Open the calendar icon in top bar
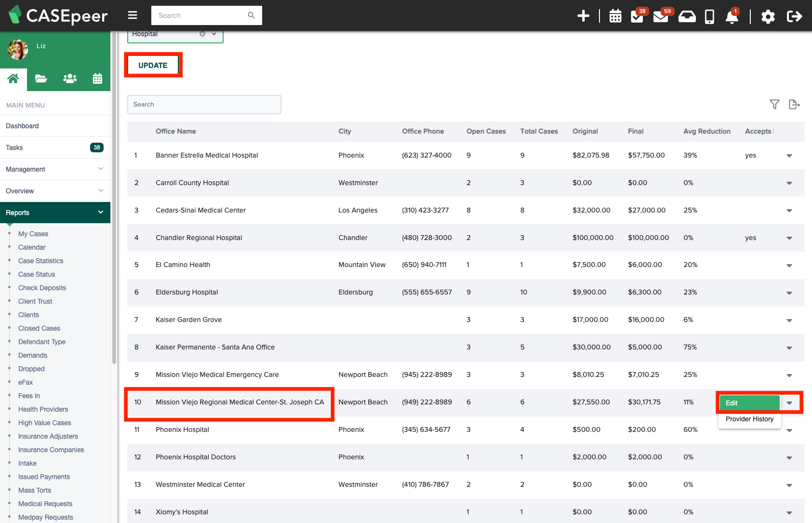This screenshot has height=523, width=812. 615,16
